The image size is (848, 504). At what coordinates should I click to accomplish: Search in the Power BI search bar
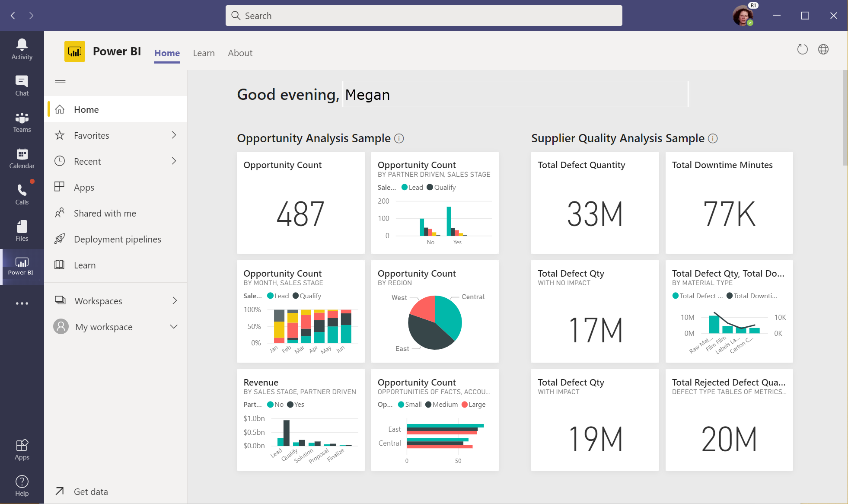click(x=424, y=15)
